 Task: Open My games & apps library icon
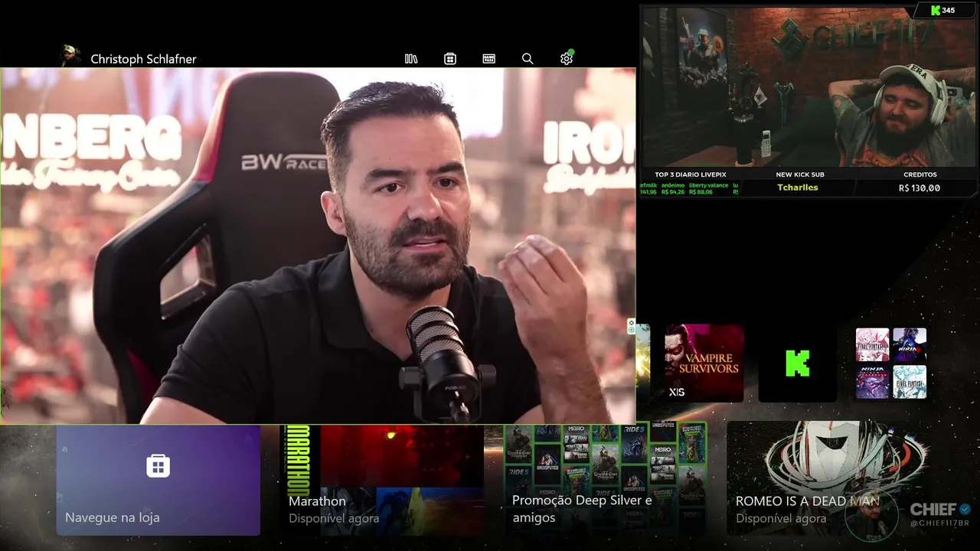tap(411, 59)
